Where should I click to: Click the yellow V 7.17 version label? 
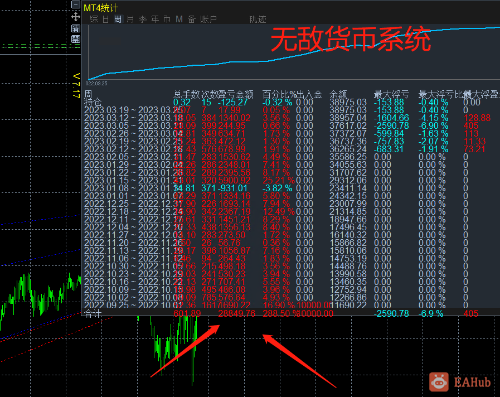(77, 85)
